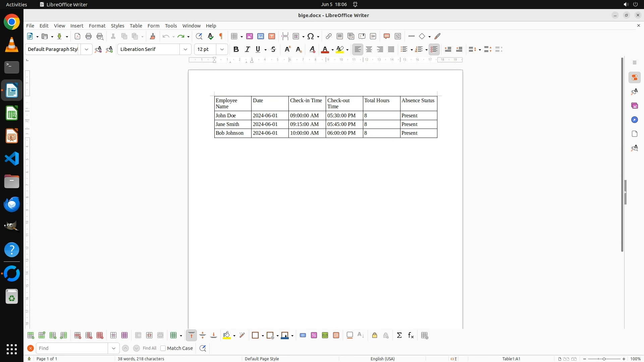Open the font size dropdown
The height and width of the screenshot is (362, 644).
click(x=222, y=49)
